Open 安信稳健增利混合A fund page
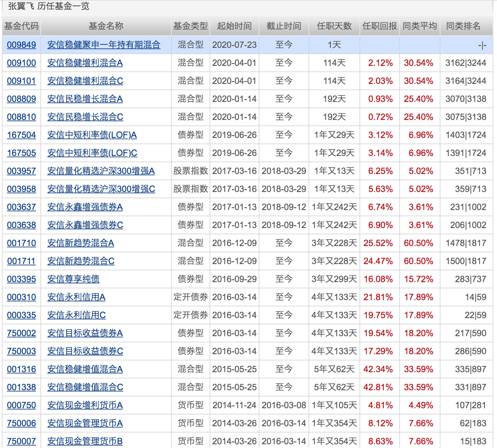 [85, 63]
